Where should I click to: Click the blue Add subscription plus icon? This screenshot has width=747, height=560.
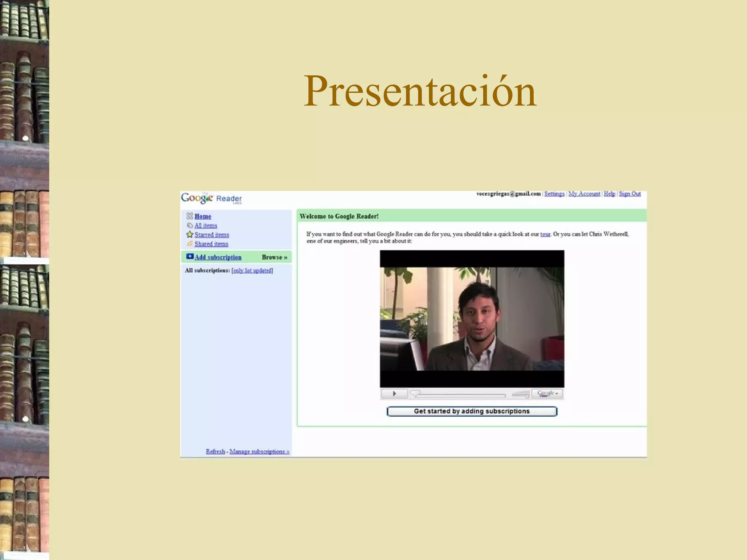tap(190, 256)
